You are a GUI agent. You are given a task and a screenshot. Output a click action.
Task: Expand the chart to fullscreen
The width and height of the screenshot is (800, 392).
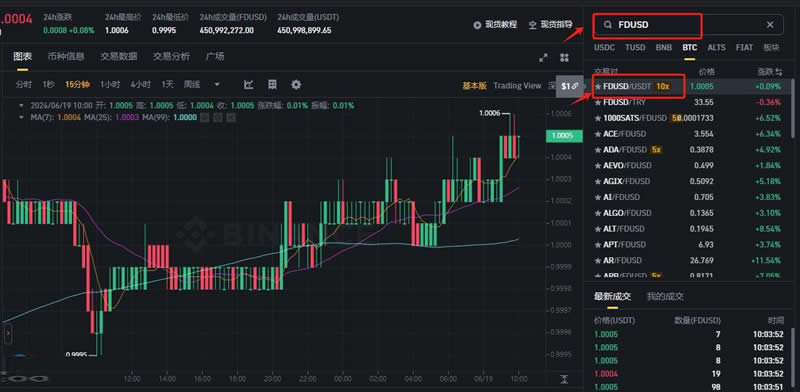(543, 58)
